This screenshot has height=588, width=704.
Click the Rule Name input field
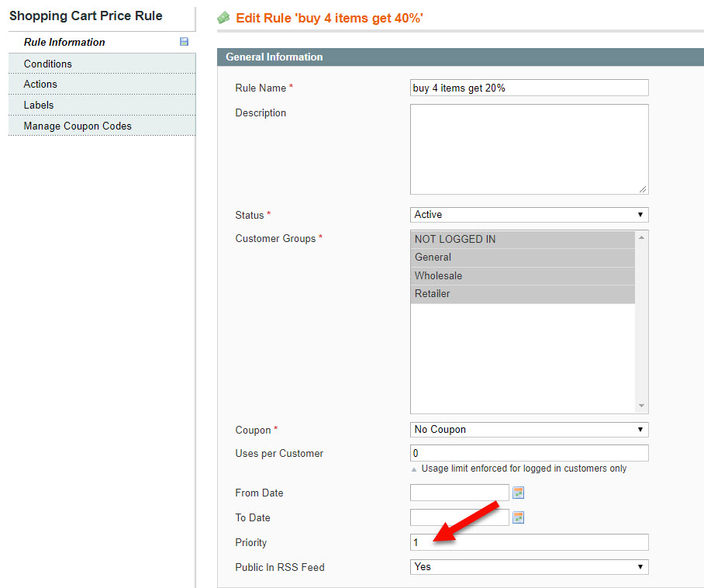click(x=529, y=88)
